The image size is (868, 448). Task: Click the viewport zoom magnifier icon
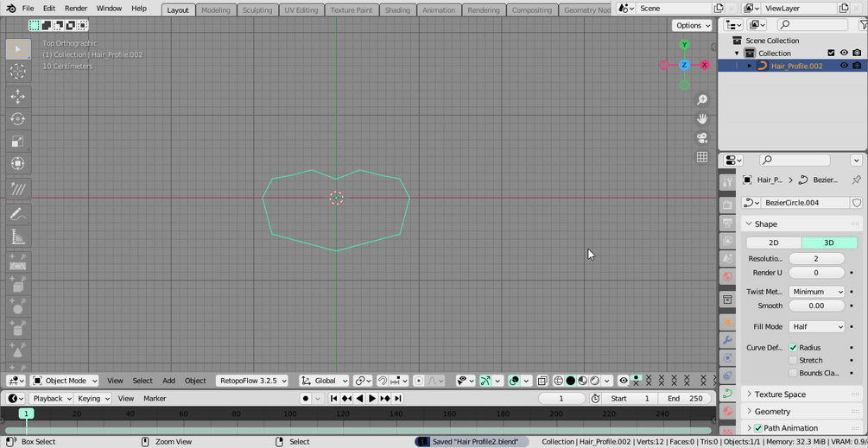click(702, 99)
